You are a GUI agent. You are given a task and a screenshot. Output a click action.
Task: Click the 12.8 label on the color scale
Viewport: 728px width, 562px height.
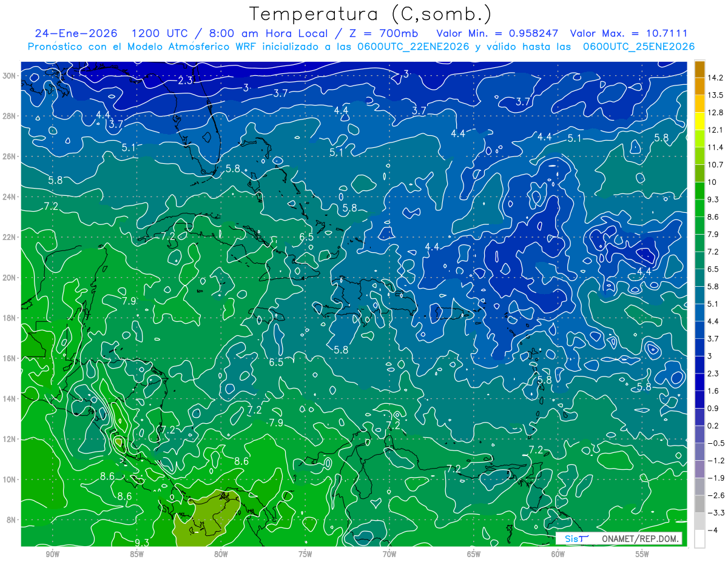point(715,113)
